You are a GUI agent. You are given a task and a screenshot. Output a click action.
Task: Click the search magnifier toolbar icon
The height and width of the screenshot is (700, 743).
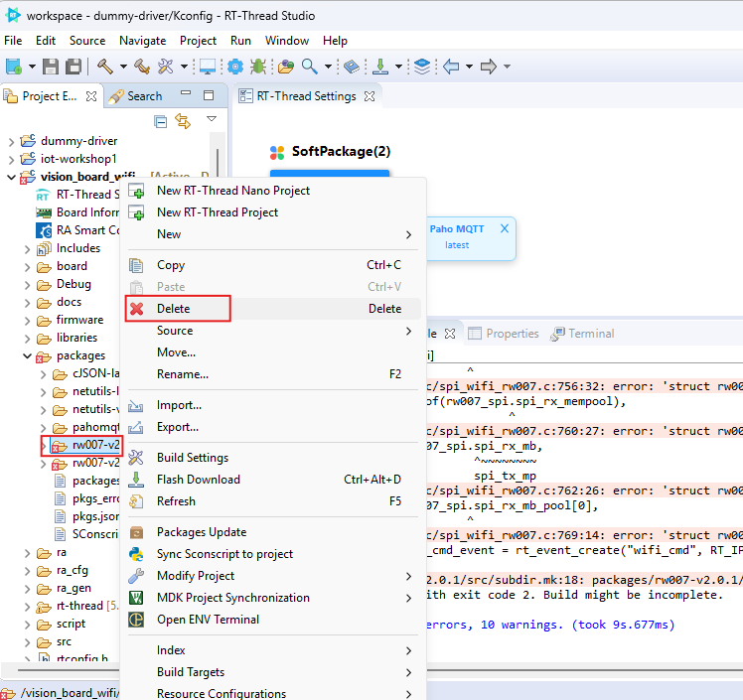click(x=310, y=67)
